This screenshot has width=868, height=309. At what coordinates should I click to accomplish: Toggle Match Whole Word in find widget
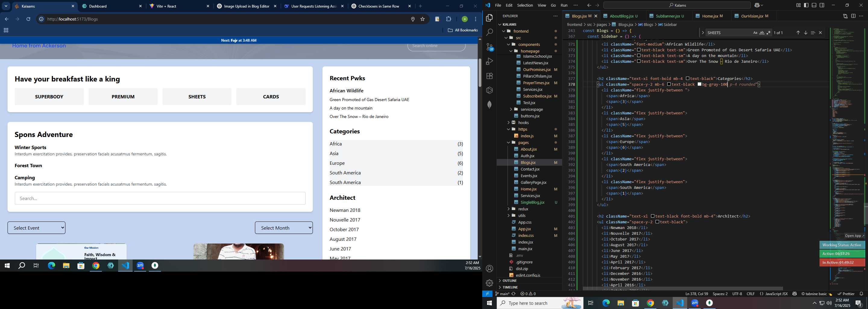tap(762, 33)
